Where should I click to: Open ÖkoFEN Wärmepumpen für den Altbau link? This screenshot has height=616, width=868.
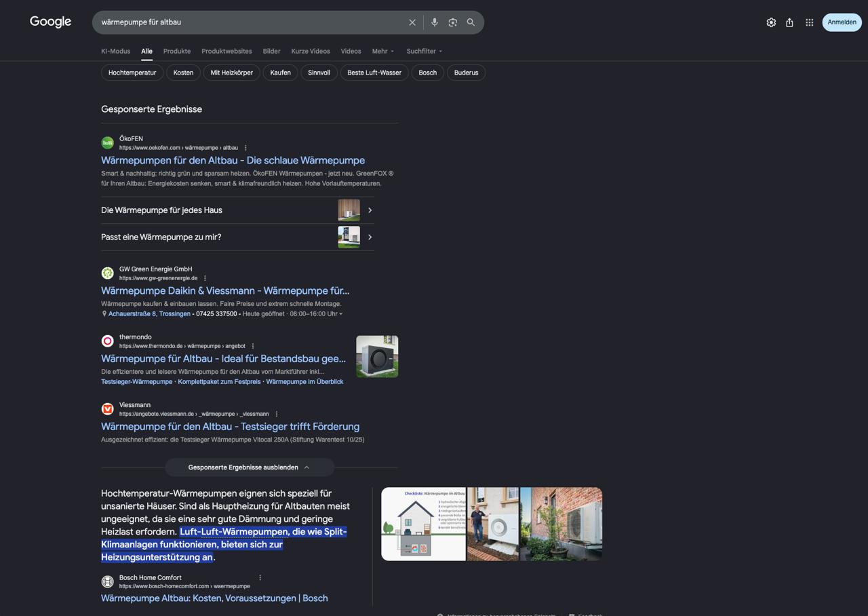click(233, 161)
